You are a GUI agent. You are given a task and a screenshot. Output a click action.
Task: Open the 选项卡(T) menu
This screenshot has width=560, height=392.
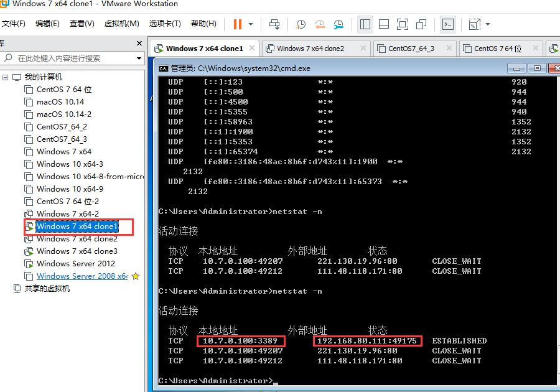tap(165, 24)
